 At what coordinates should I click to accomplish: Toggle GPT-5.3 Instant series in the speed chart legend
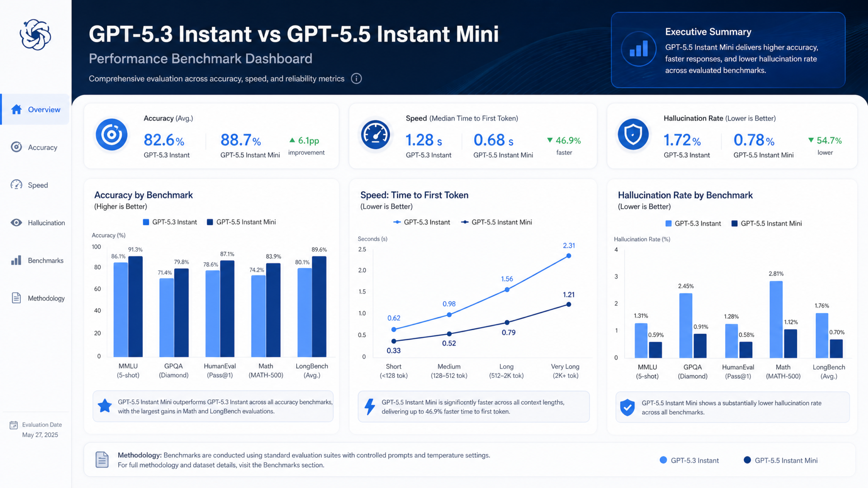pyautogui.click(x=422, y=222)
